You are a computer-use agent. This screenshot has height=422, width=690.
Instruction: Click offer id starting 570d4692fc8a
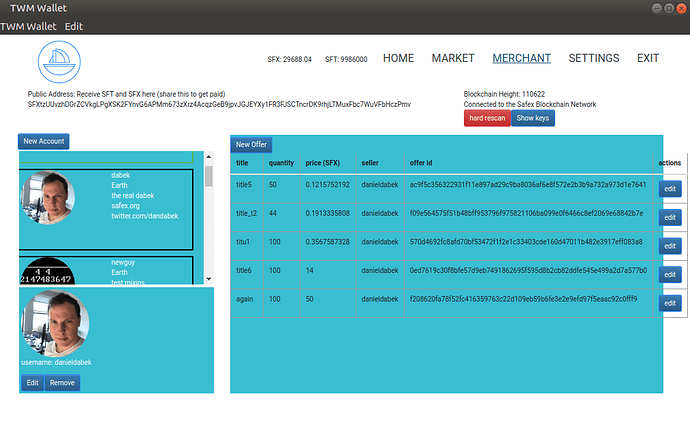click(x=526, y=242)
